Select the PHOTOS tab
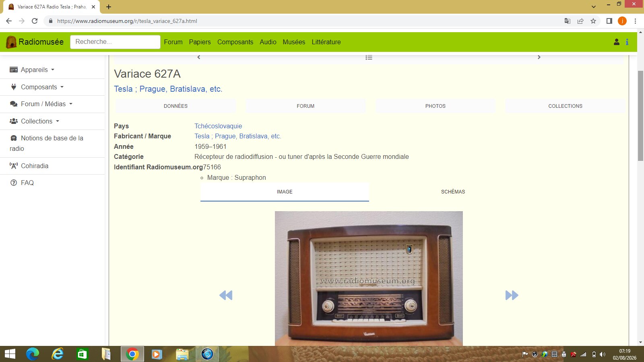Viewport: 644px width, 362px height. pyautogui.click(x=436, y=106)
